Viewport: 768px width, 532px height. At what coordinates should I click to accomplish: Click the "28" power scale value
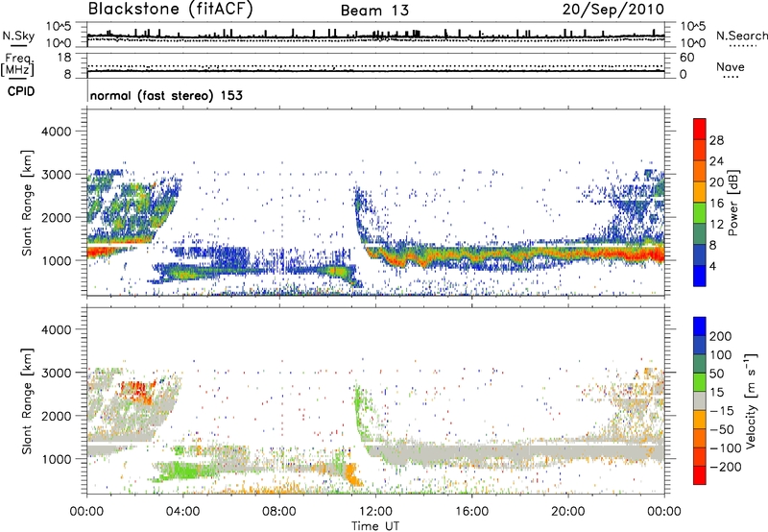coord(716,140)
